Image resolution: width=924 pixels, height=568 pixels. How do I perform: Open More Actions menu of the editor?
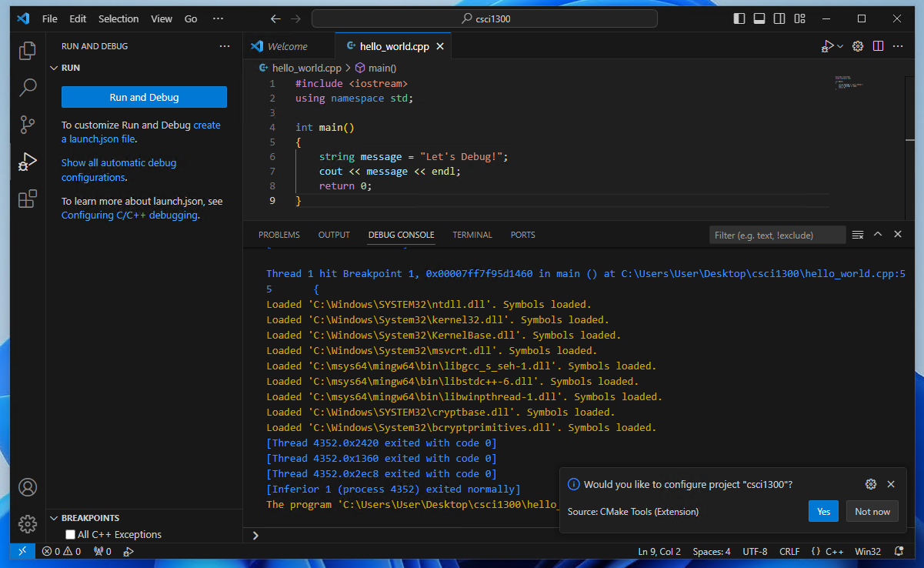pyautogui.click(x=898, y=47)
